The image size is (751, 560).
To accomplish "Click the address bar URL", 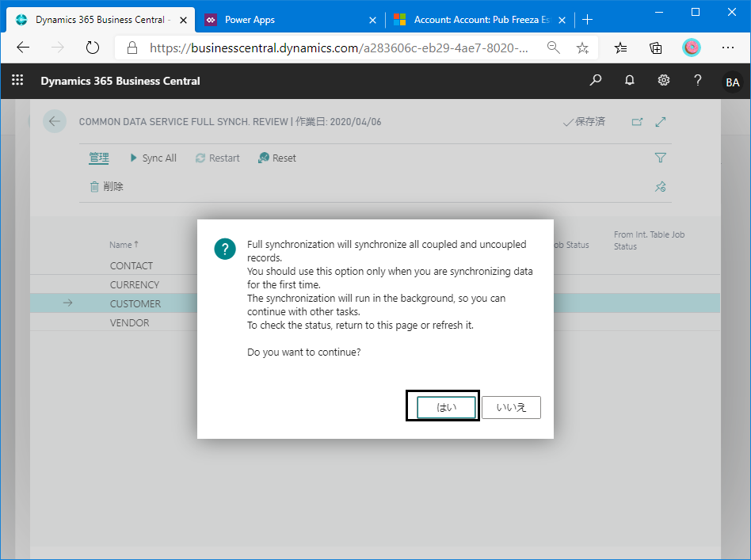I will click(x=339, y=48).
